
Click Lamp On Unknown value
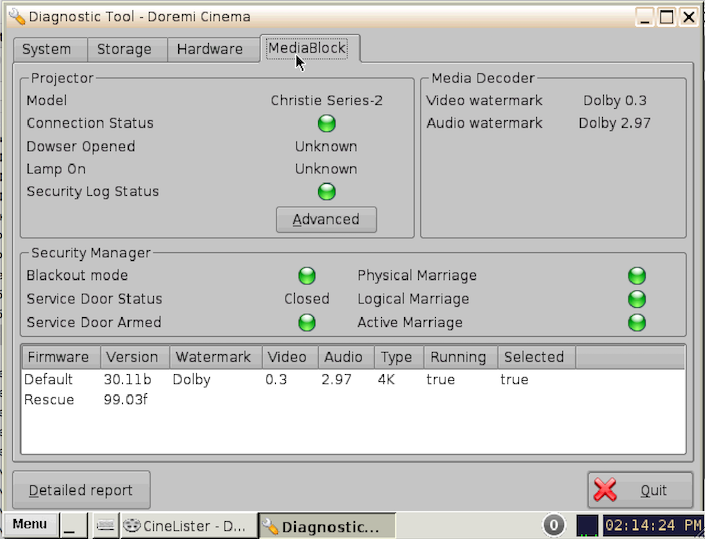[x=326, y=169]
